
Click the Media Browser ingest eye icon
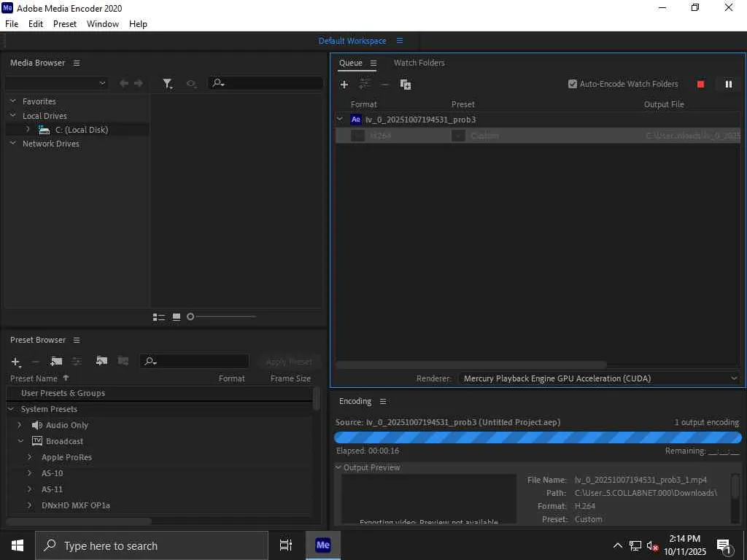tap(192, 84)
